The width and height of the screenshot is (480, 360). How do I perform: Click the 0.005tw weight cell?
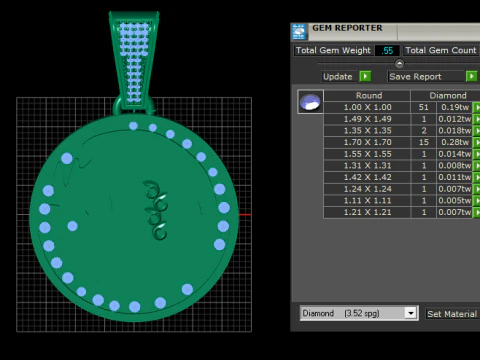[x=455, y=201]
